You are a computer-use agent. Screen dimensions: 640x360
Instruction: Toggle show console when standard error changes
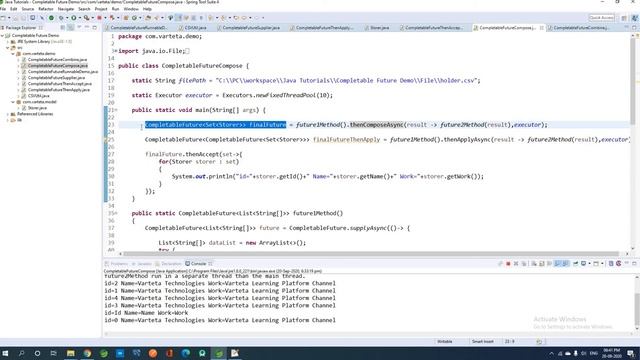(x=566, y=264)
